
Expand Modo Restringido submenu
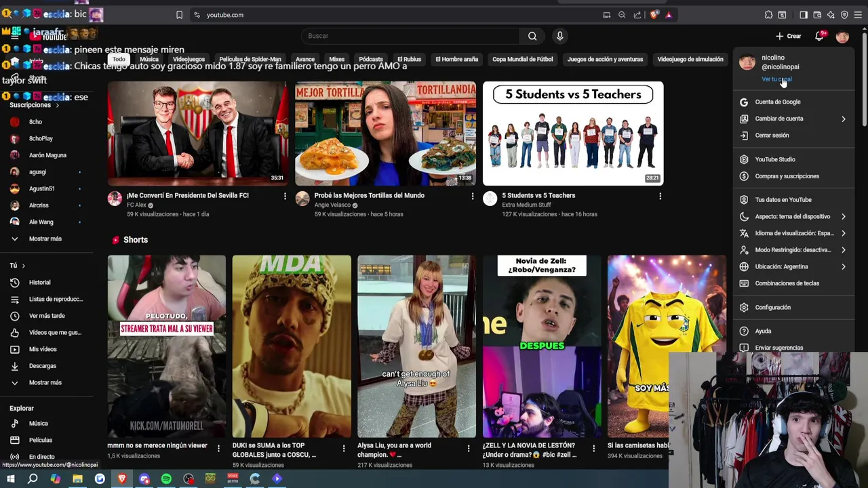pyautogui.click(x=793, y=250)
